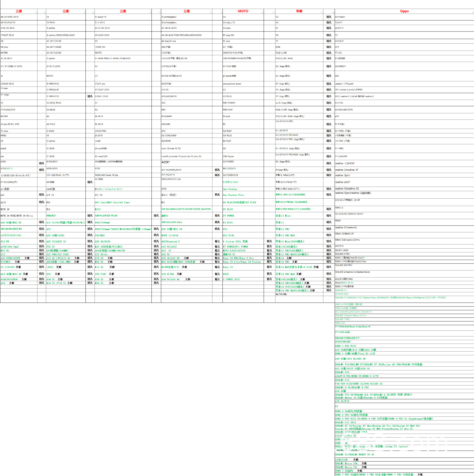Select the S23 ULTRA 天眼 cell

pyautogui.click(x=187, y=274)
